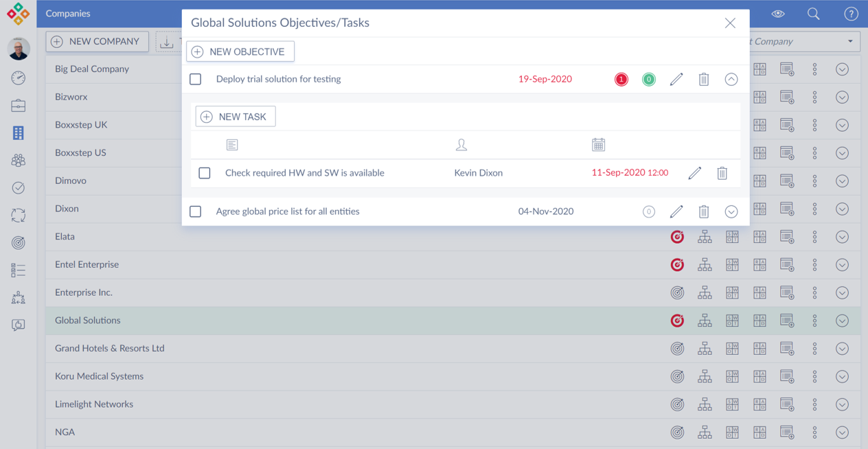Click the pencil edit icon for Deploy trial solution
The height and width of the screenshot is (449, 868).
(x=676, y=80)
